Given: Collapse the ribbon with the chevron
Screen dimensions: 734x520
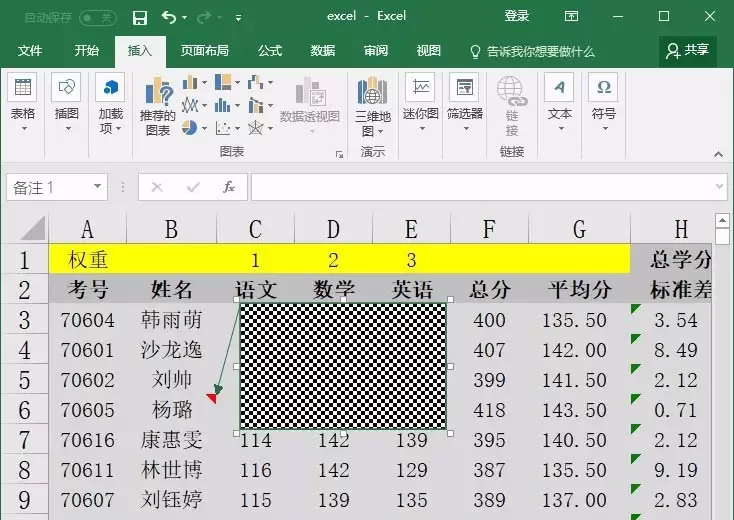Looking at the screenshot, I should pos(719,154).
